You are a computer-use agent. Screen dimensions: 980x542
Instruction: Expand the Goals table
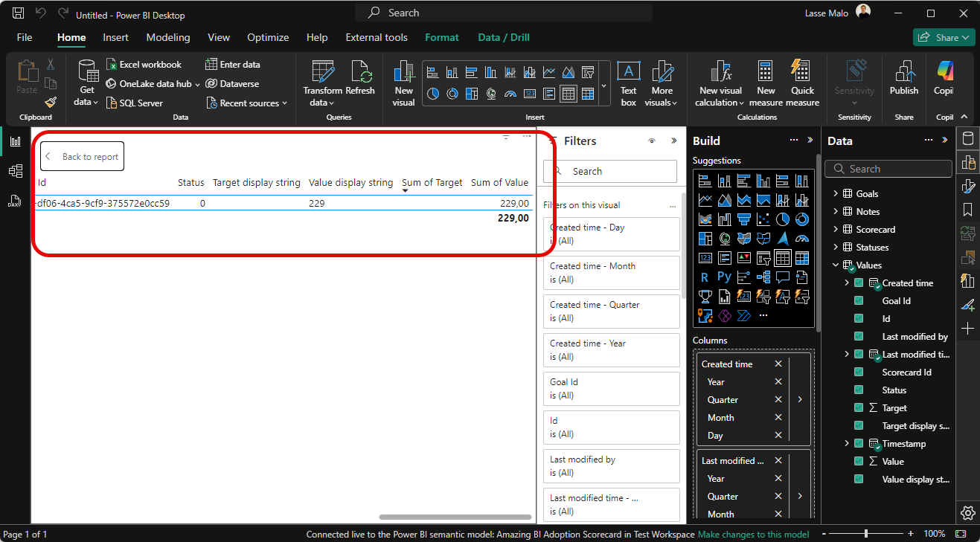(x=836, y=194)
